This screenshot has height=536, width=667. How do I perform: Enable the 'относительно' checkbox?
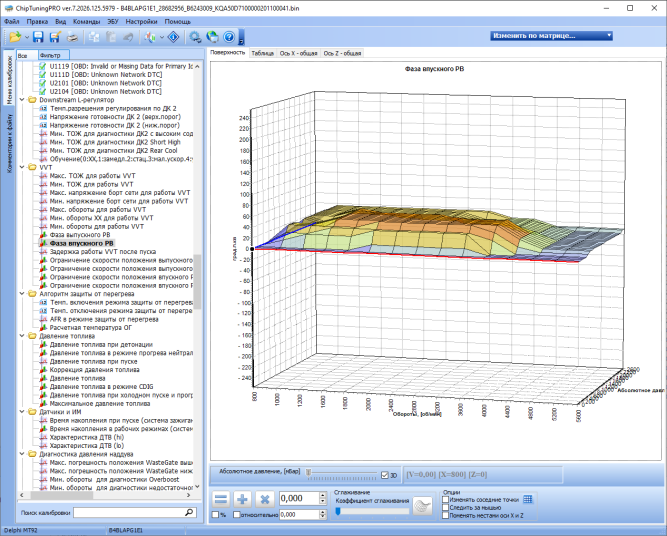coord(237,515)
